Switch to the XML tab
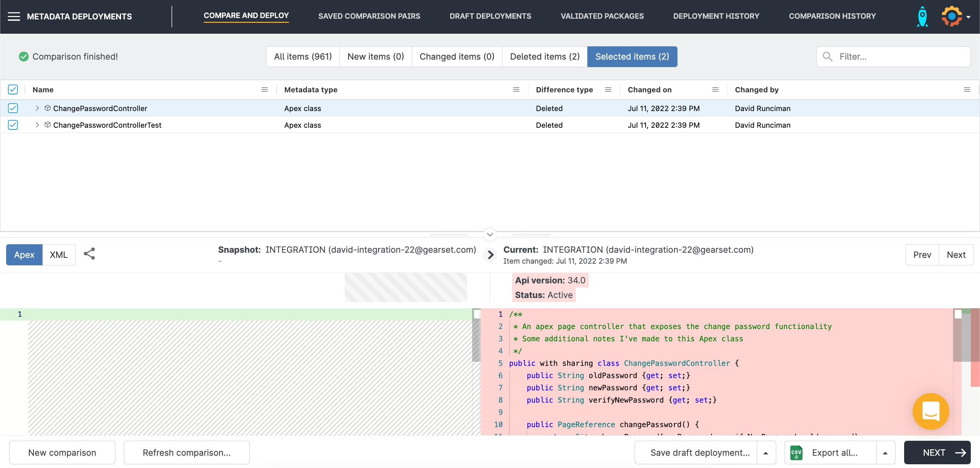Image resolution: width=980 pixels, height=468 pixels. pyautogui.click(x=58, y=255)
